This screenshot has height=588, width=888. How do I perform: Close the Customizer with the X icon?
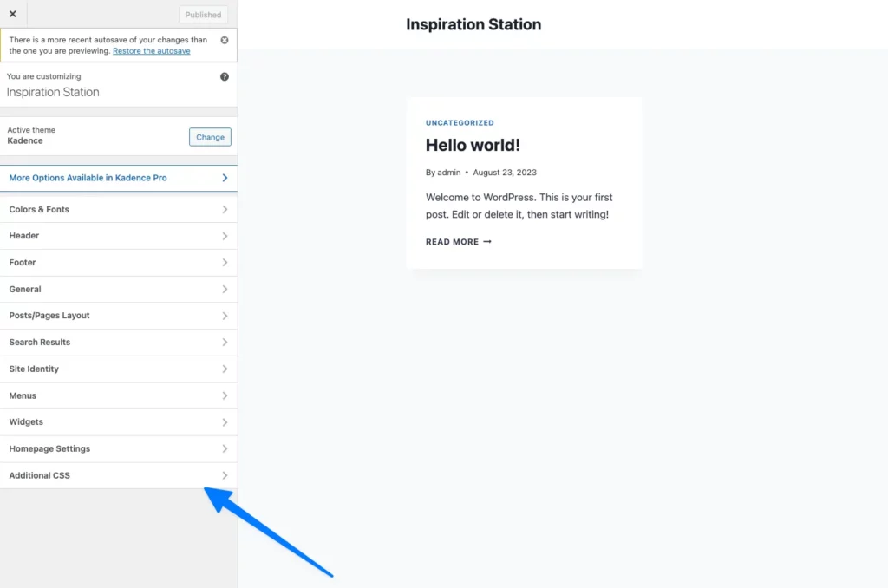click(x=13, y=14)
